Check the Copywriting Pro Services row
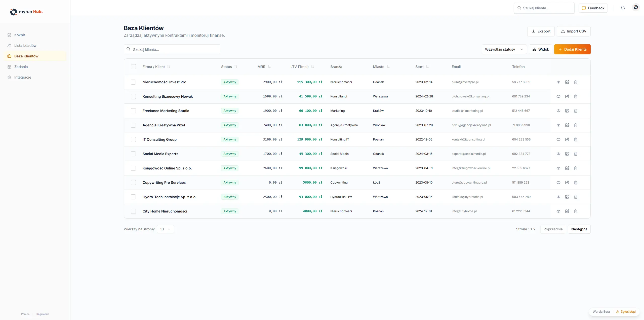This screenshot has width=644, height=320. pos(133,183)
